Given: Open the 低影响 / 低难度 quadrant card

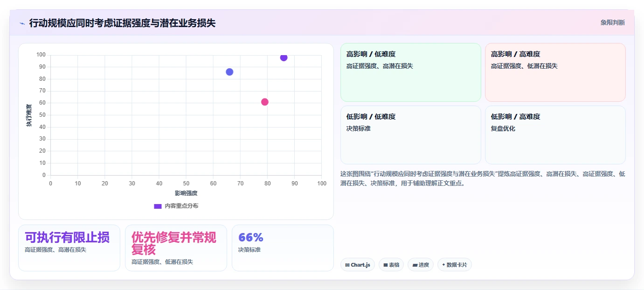Looking at the screenshot, I should 410,135.
